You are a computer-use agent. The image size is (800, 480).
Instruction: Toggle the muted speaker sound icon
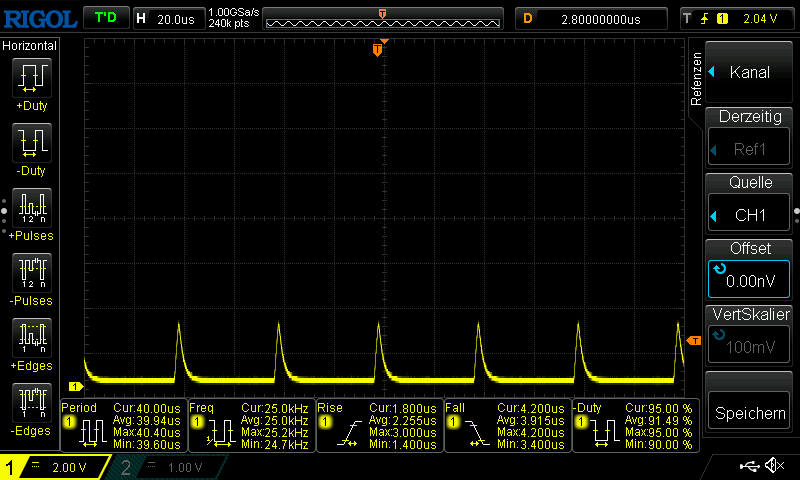point(774,466)
